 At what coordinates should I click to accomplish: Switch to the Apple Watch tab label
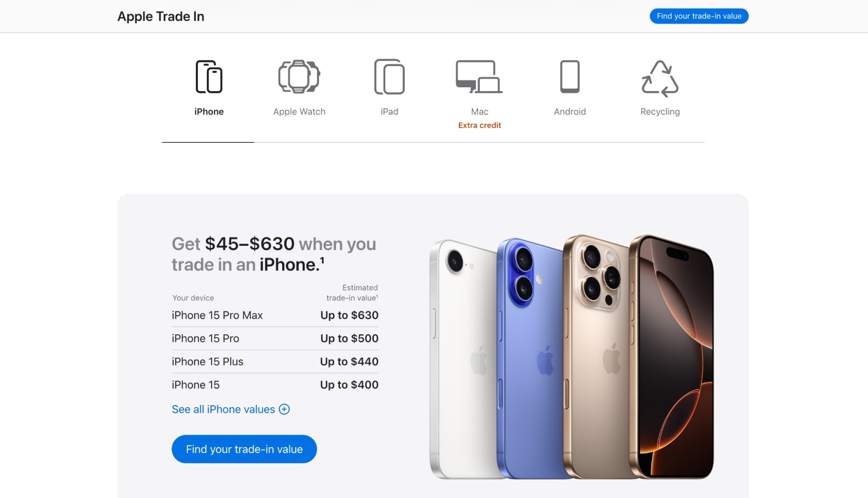click(x=299, y=112)
